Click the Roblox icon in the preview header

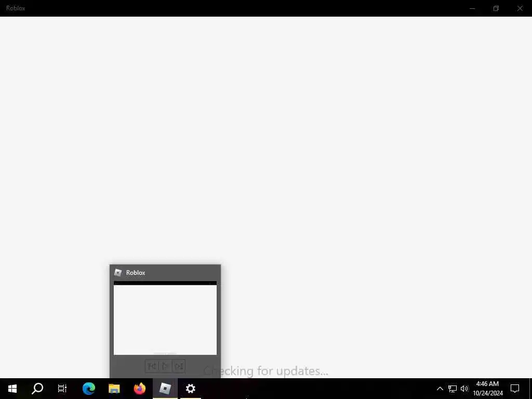[118, 272]
